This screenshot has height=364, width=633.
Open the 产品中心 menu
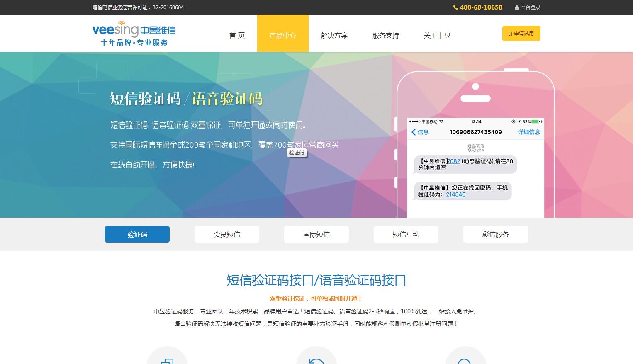point(282,36)
